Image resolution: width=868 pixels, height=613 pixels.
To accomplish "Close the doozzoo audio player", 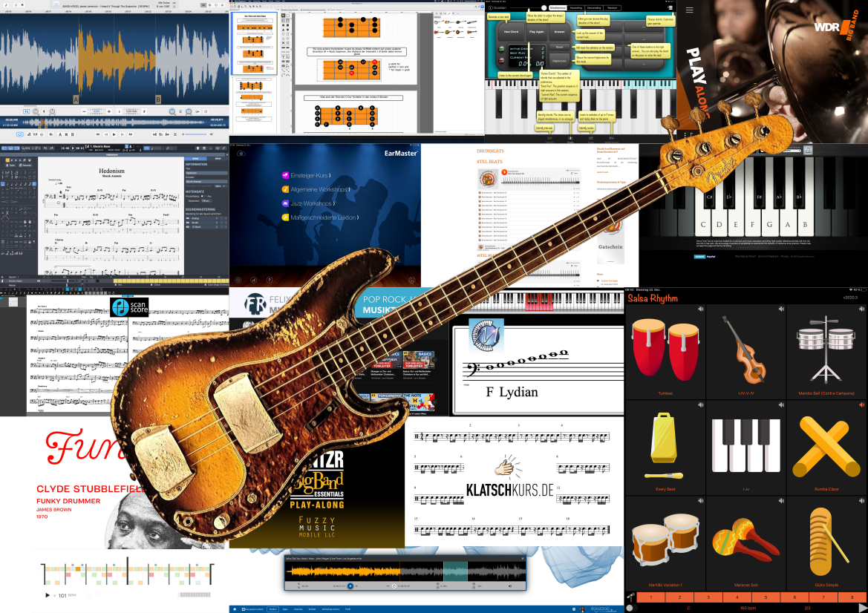I will [522, 559].
